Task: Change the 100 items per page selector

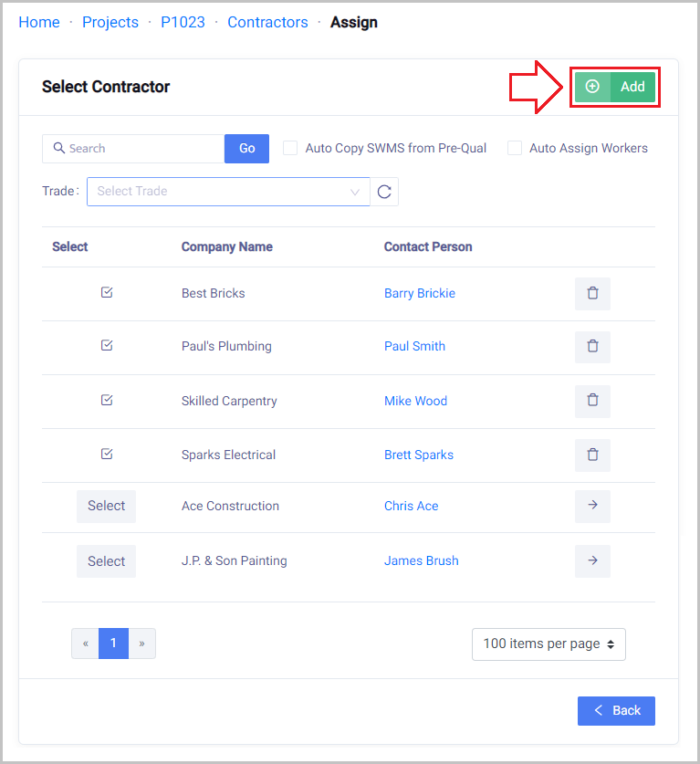Action: point(549,644)
